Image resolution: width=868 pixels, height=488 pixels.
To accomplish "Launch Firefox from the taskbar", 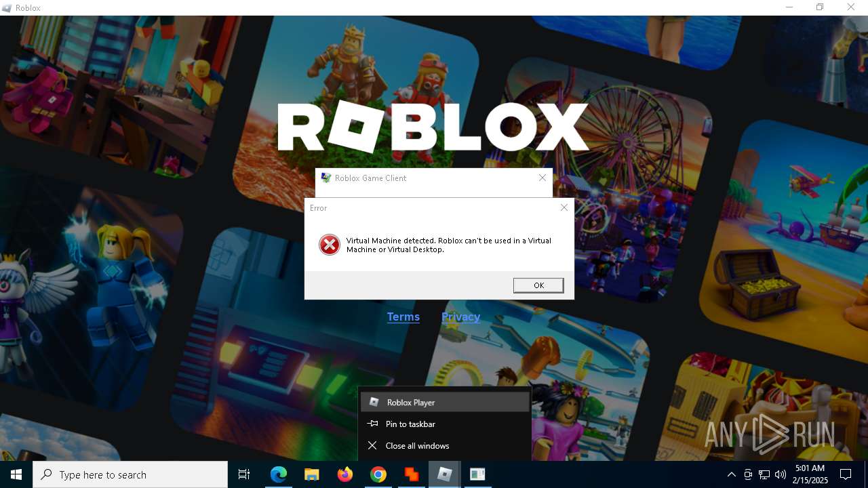I will [345, 474].
